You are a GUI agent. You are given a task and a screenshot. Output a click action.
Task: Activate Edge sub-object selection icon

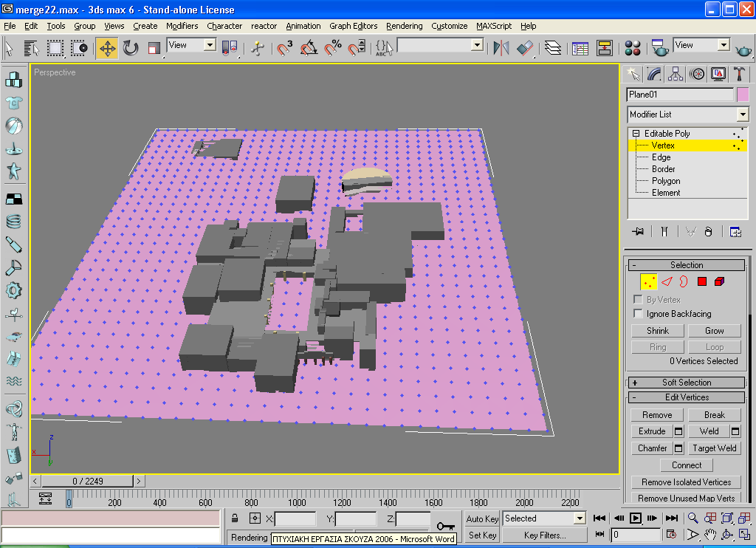click(x=667, y=281)
